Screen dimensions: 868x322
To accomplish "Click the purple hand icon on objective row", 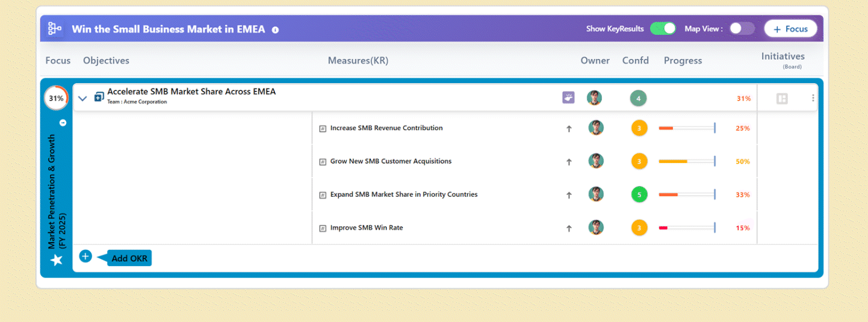I will [x=568, y=98].
